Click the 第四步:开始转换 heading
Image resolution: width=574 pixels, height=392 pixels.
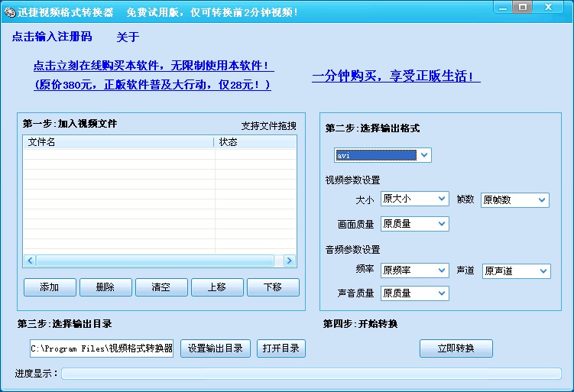point(361,324)
